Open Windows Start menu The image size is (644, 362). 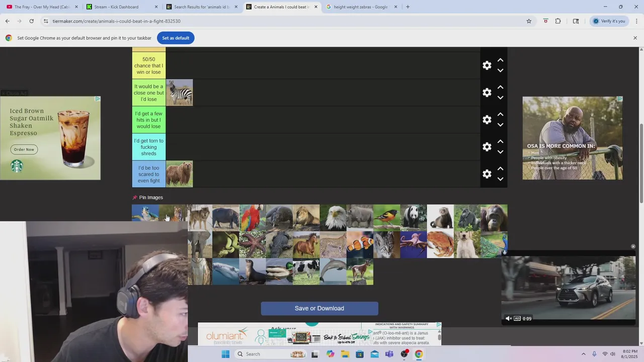click(225, 354)
